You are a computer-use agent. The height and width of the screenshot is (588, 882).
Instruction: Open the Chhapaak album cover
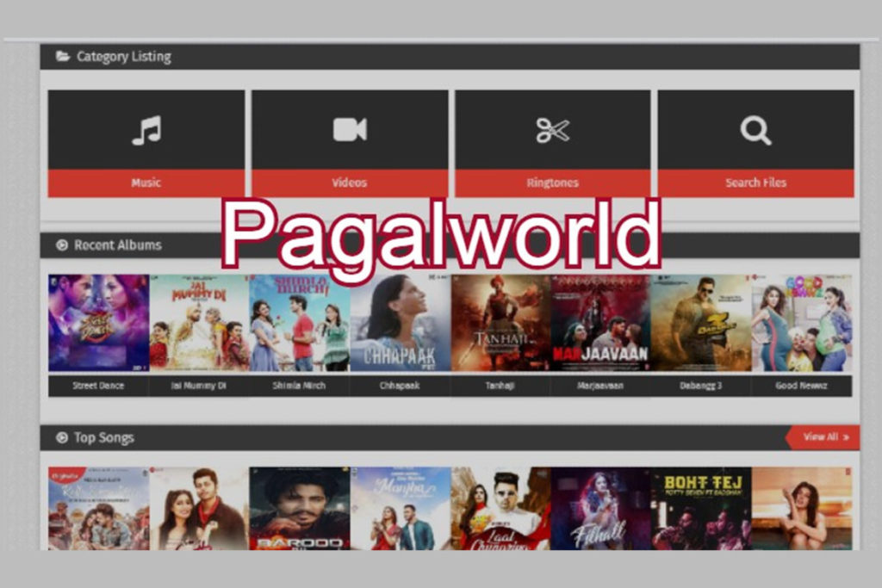401,323
